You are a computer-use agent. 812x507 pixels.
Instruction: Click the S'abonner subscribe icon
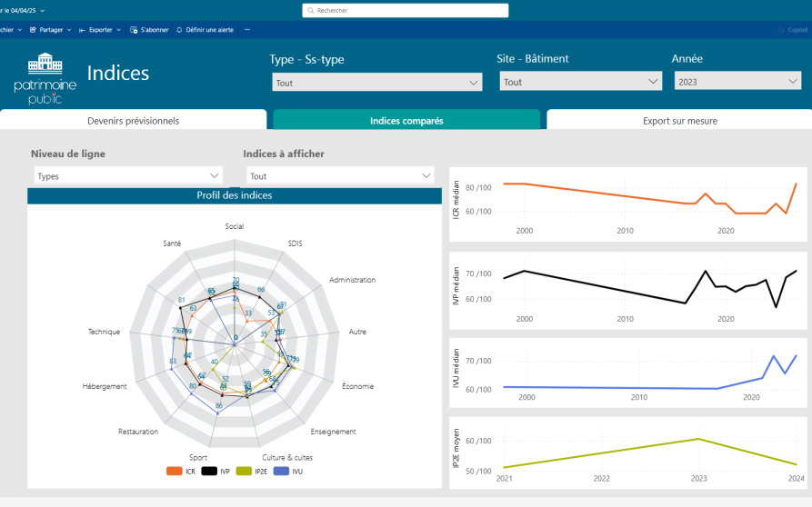coord(134,30)
